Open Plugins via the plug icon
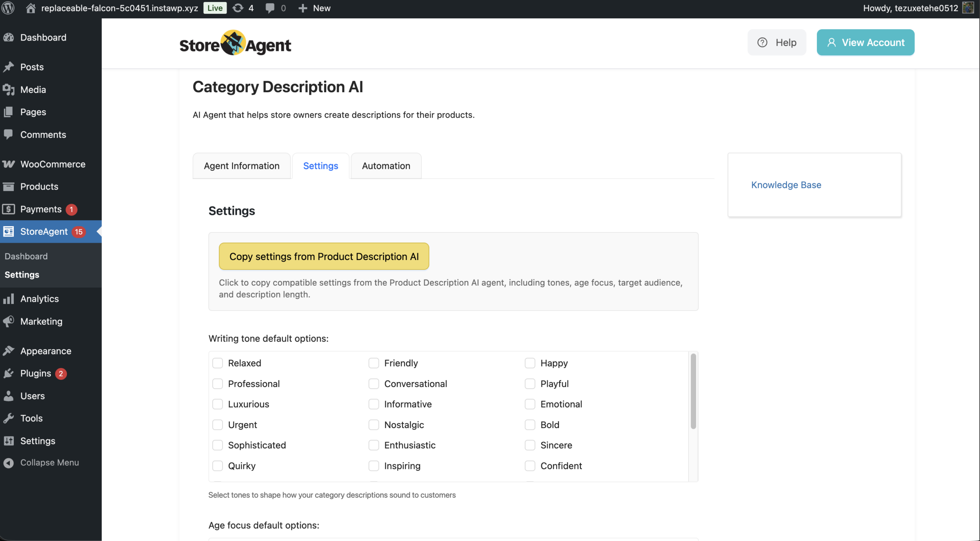Image resolution: width=980 pixels, height=541 pixels. [x=8, y=373]
